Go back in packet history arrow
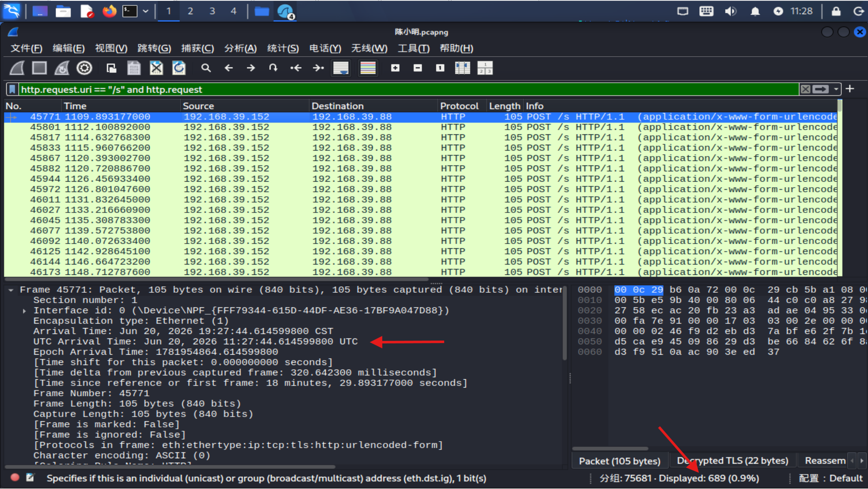Image resolution: width=868 pixels, height=489 pixels. pos(228,68)
